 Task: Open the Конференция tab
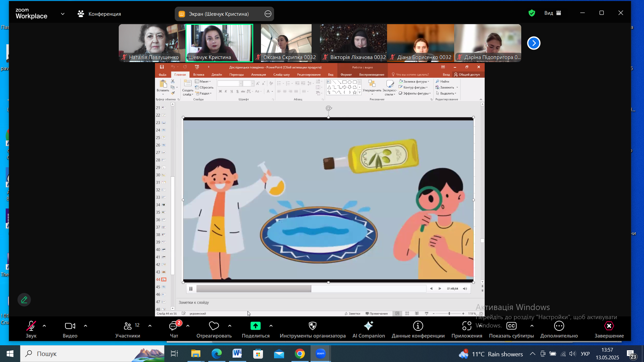tap(99, 14)
